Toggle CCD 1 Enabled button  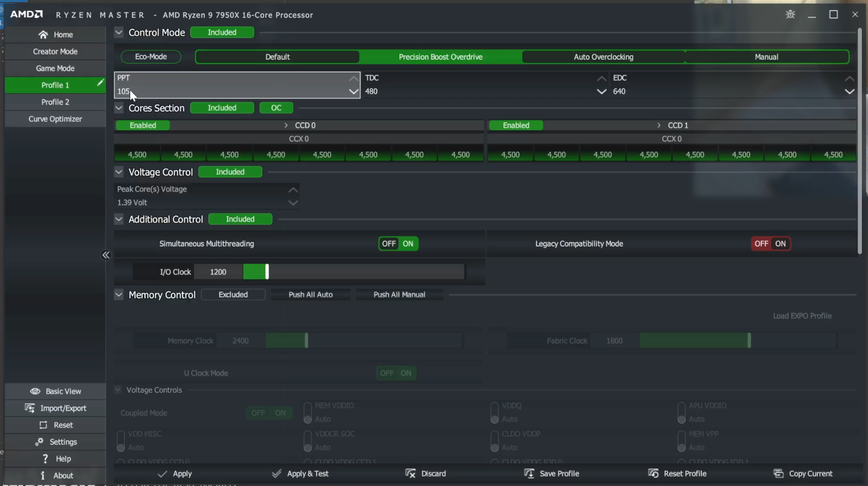(516, 125)
